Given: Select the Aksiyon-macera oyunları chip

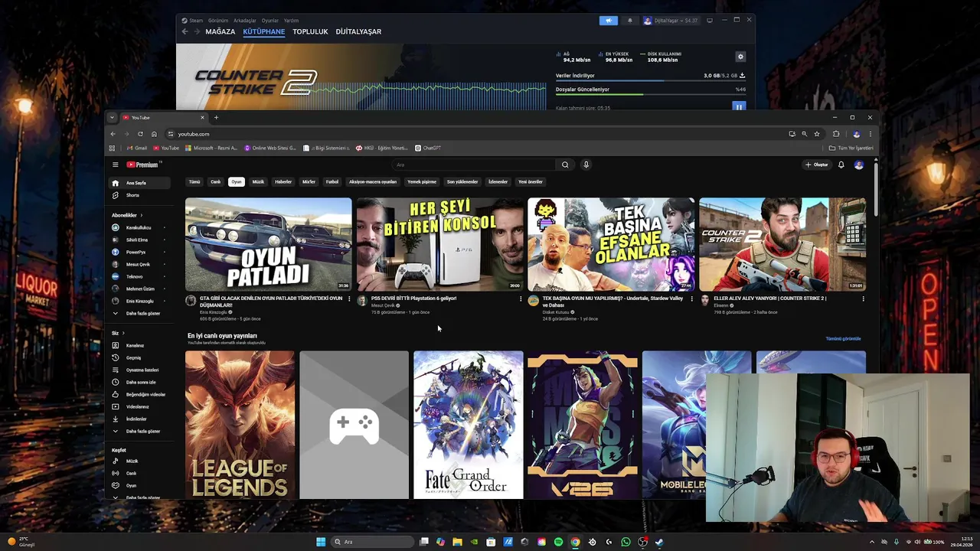Looking at the screenshot, I should pos(373,182).
